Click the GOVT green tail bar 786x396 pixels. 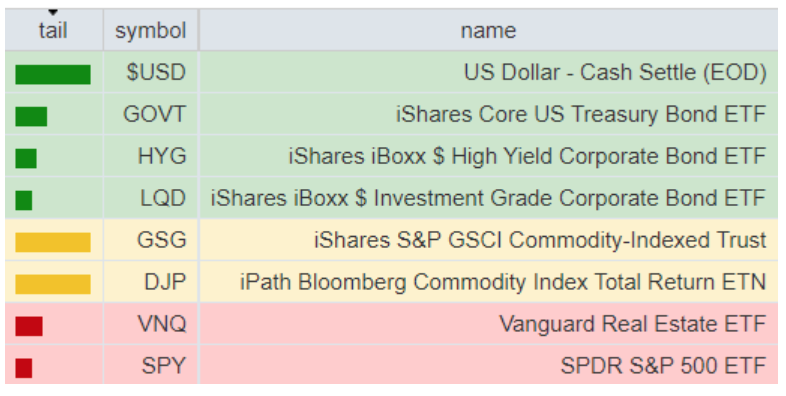[31, 116]
